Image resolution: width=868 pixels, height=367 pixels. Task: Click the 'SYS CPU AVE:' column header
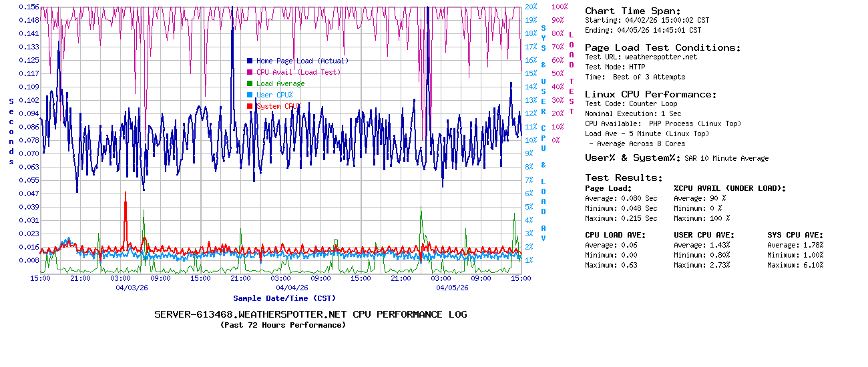pos(795,235)
